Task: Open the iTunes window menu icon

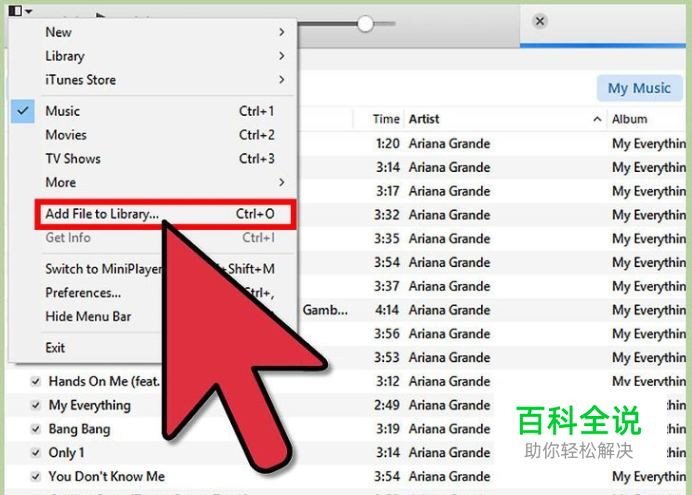Action: pyautogui.click(x=15, y=10)
